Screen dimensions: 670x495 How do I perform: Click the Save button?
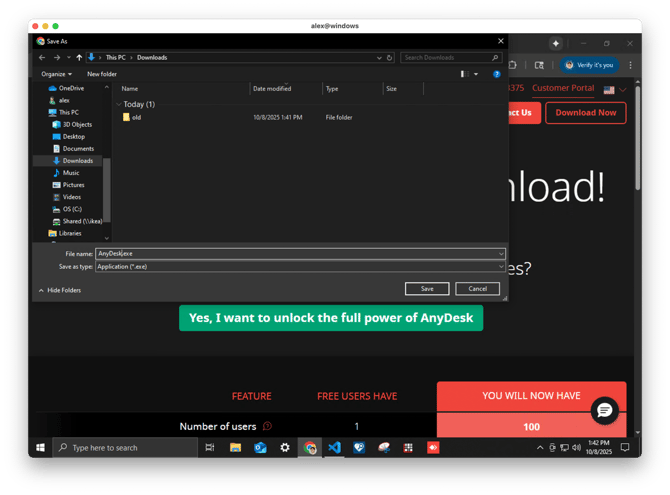[x=427, y=289]
